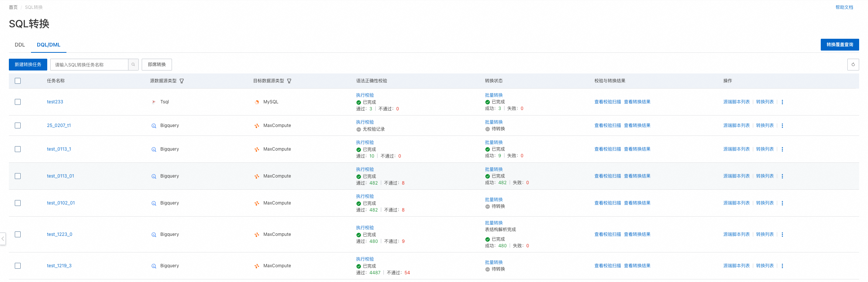The width and height of the screenshot is (868, 282).
Task: Go to 首页 breadcrumb
Action: click(13, 7)
